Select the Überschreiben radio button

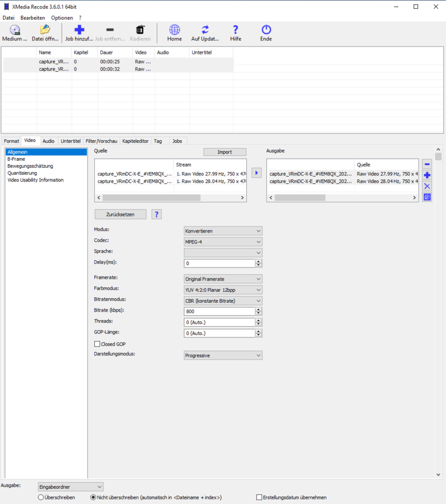pyautogui.click(x=41, y=497)
